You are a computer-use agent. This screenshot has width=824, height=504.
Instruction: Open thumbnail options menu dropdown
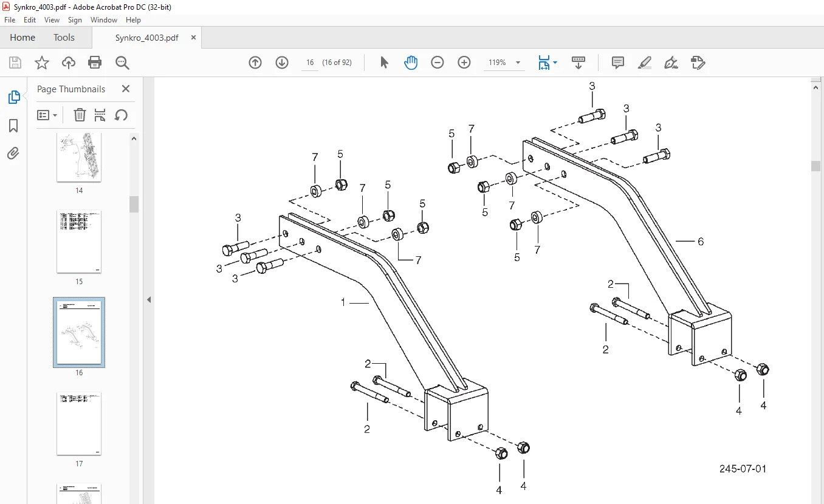[x=47, y=115]
